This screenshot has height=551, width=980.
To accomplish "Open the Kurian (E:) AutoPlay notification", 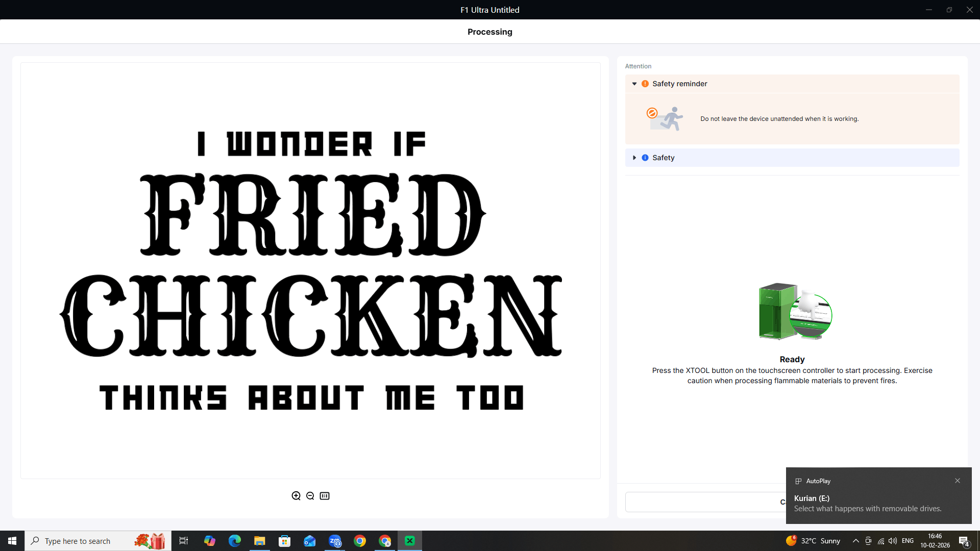I will pyautogui.click(x=868, y=503).
